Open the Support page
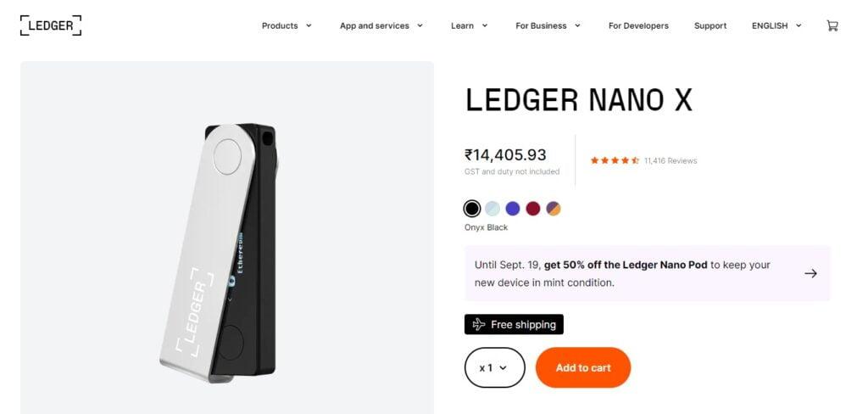 click(710, 25)
